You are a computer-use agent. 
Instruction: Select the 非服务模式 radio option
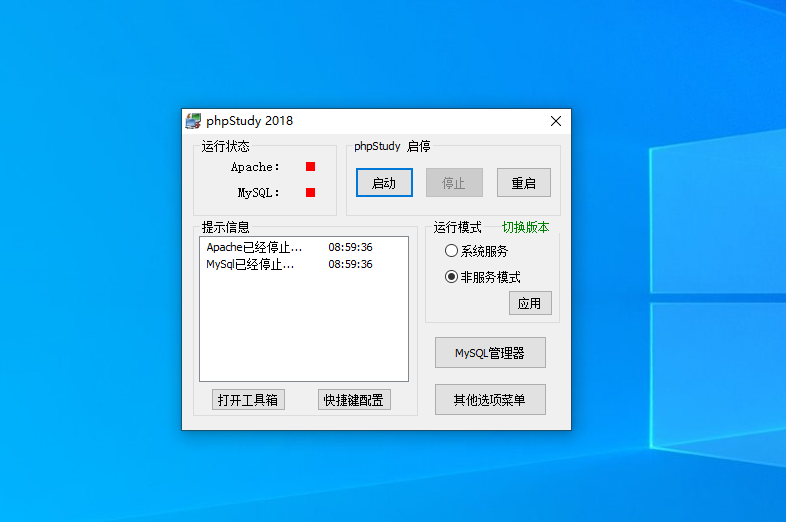pyautogui.click(x=482, y=277)
